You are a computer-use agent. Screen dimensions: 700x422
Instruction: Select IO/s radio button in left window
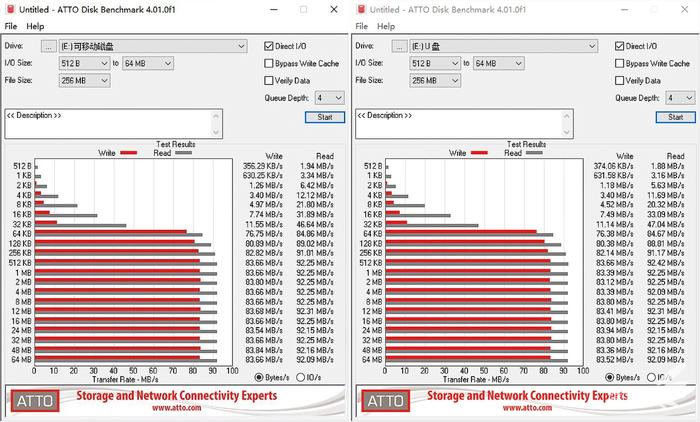pos(300,377)
